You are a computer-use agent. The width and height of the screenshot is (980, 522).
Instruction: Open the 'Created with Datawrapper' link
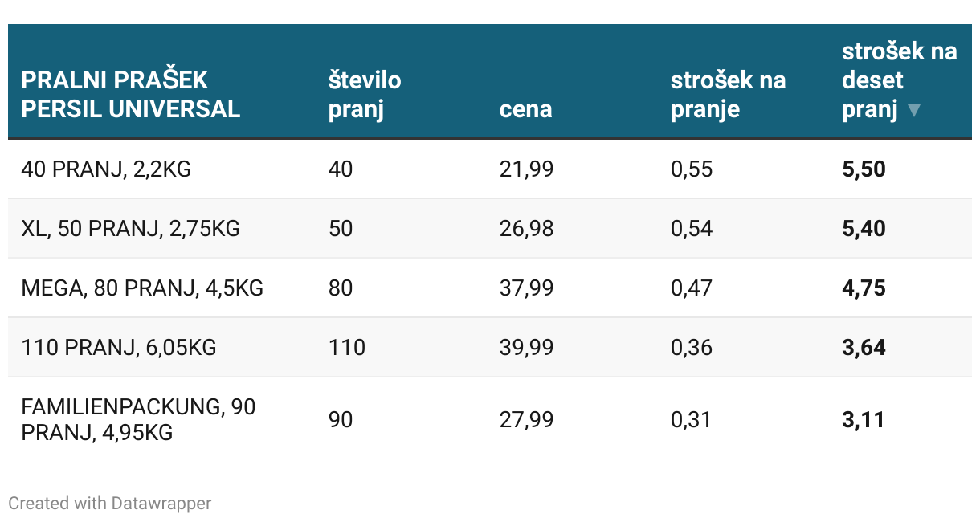[x=110, y=504]
